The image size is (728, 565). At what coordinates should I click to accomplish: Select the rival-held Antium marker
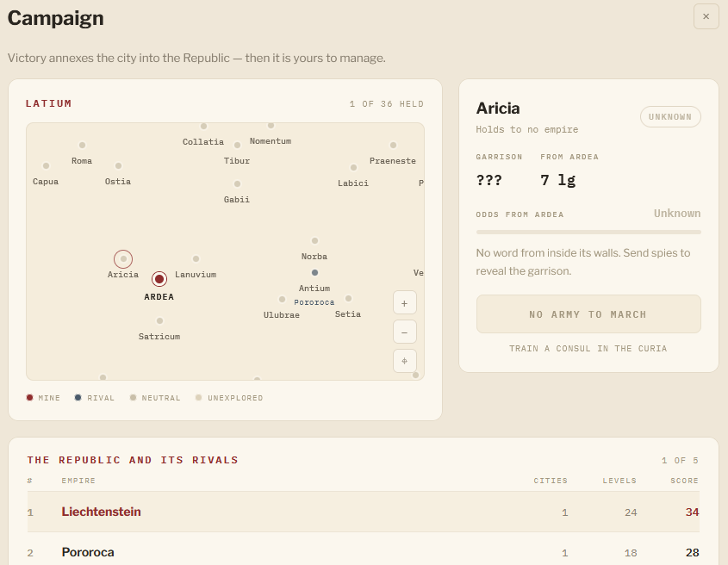pos(314,272)
